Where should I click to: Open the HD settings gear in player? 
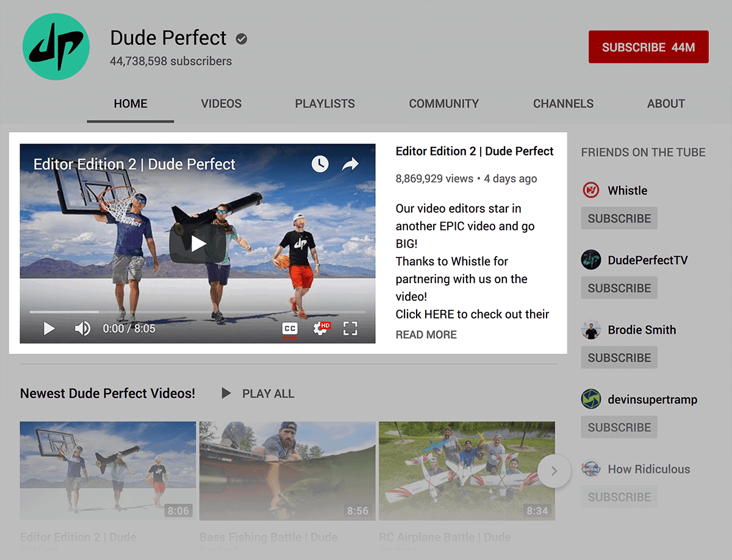coord(321,329)
